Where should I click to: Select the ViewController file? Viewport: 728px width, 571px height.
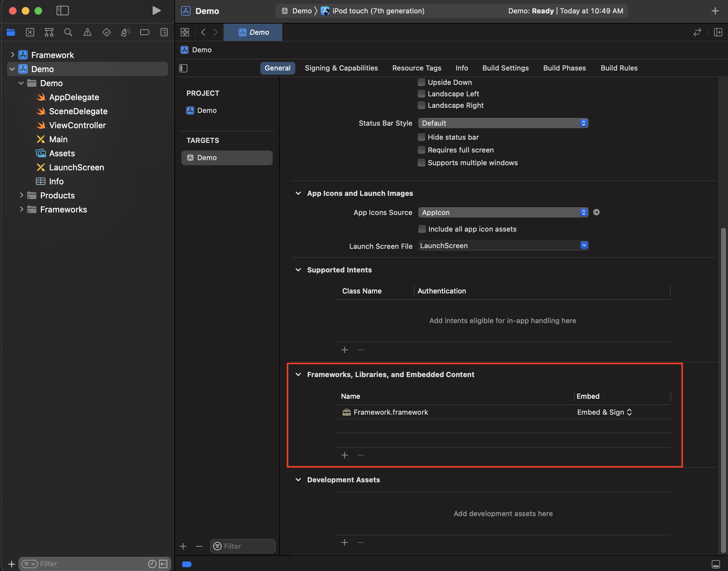click(x=77, y=125)
